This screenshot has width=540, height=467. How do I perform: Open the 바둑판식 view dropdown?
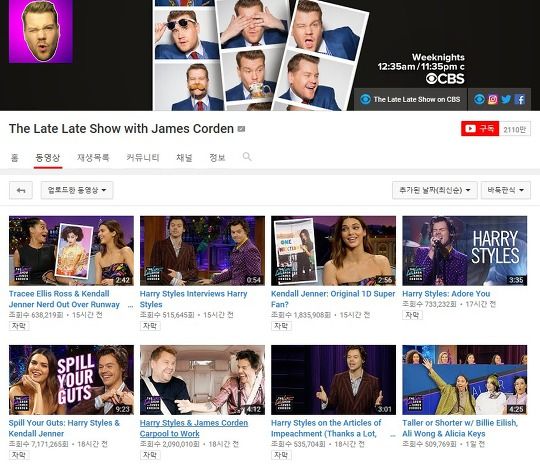(506, 190)
